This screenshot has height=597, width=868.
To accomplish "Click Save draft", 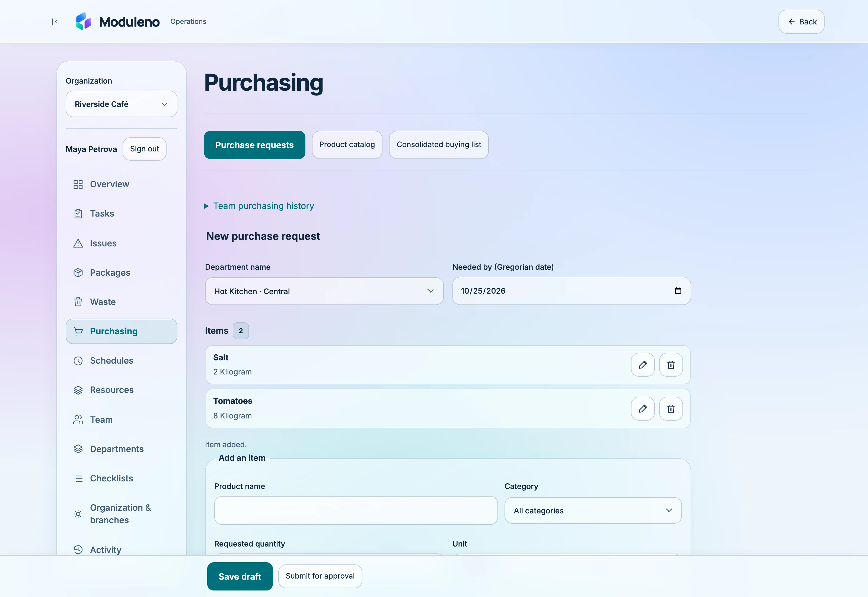I will 240,576.
